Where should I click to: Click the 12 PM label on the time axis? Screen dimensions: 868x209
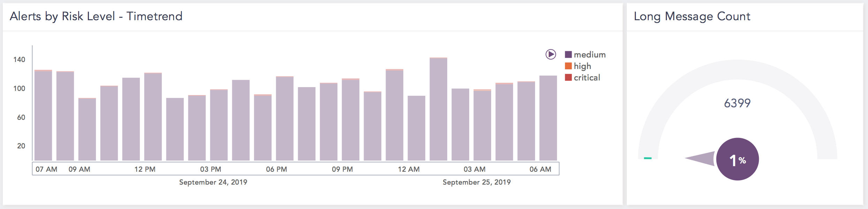[145, 169]
